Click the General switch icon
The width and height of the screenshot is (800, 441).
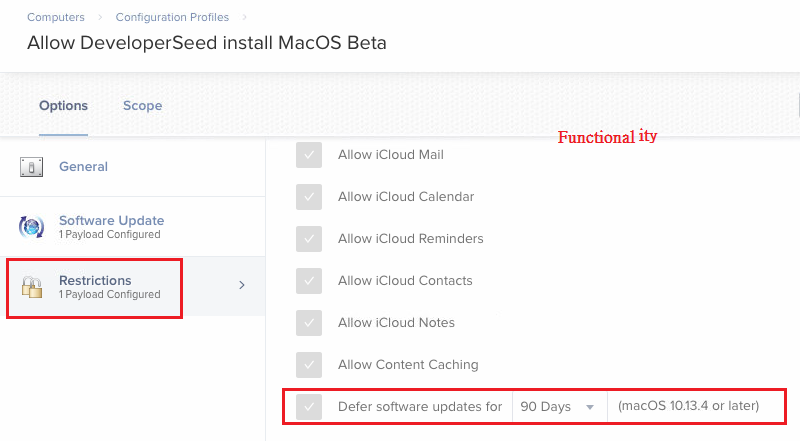pos(32,167)
